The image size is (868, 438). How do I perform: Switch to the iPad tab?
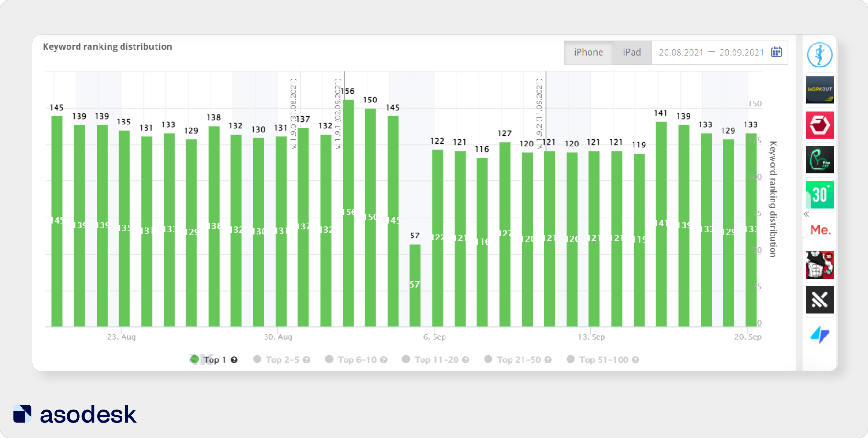tap(632, 52)
